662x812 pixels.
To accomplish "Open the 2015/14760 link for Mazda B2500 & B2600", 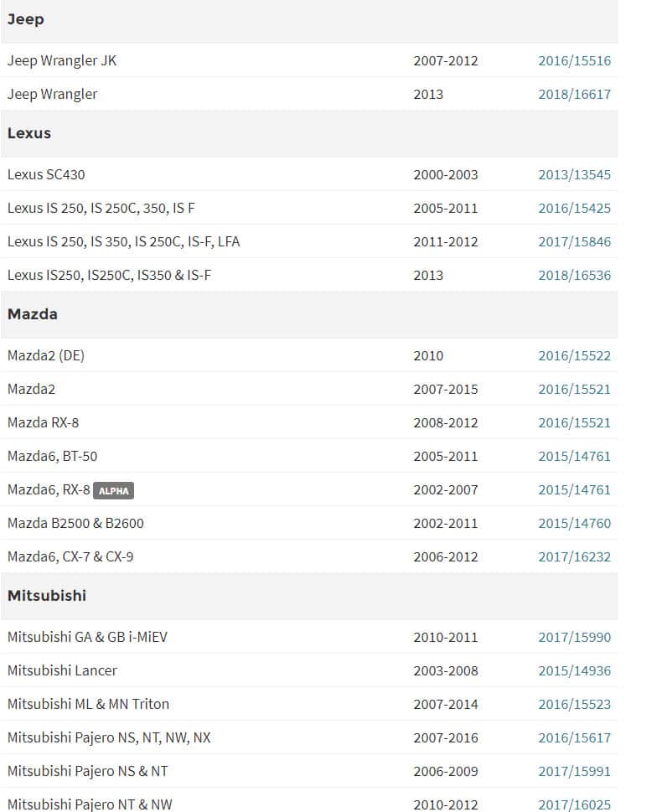I will 574,523.
